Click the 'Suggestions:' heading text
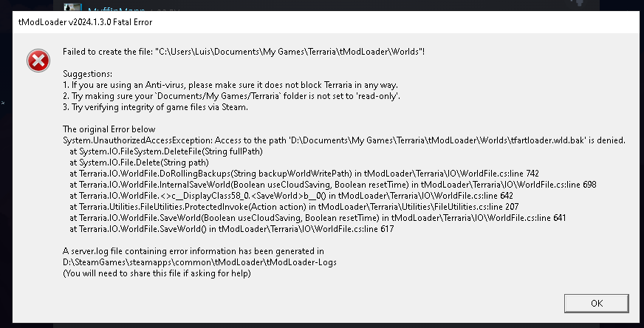The height and width of the screenshot is (328, 644). pos(87,74)
